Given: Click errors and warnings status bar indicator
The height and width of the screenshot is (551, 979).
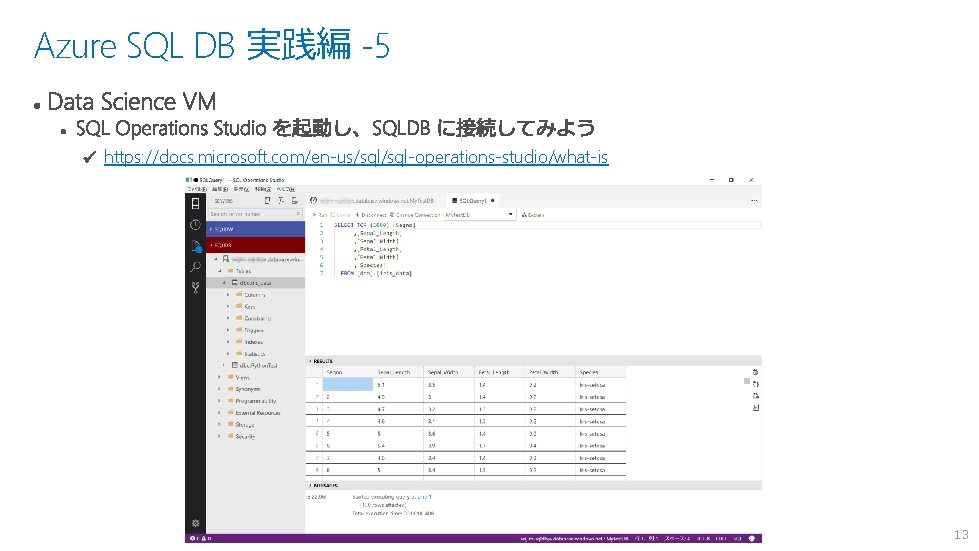Looking at the screenshot, I should coord(200,538).
